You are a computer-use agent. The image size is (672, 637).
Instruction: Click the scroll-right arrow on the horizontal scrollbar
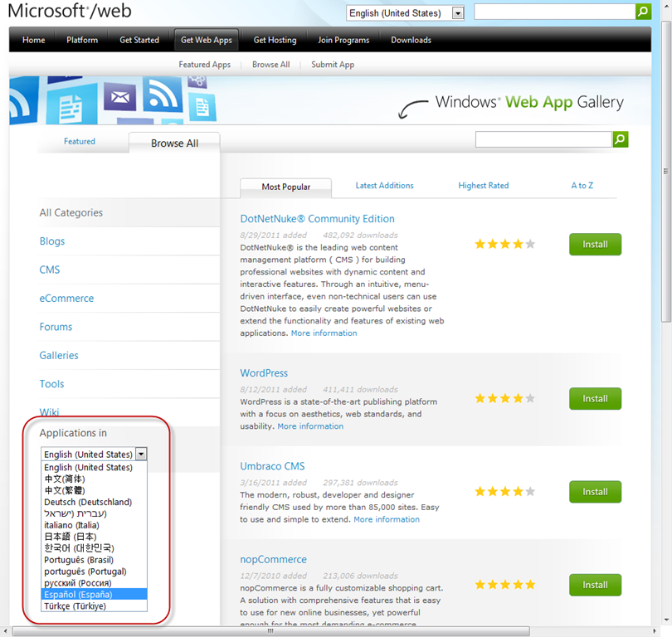click(654, 631)
